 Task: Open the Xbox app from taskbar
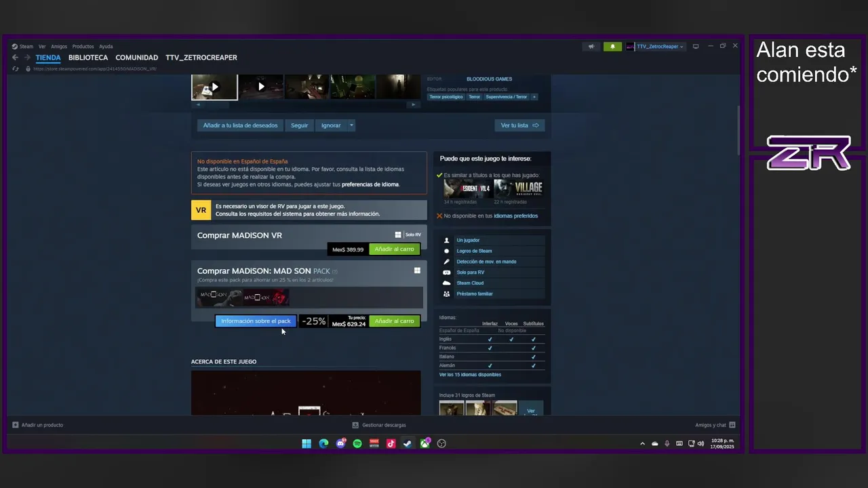pos(425,444)
